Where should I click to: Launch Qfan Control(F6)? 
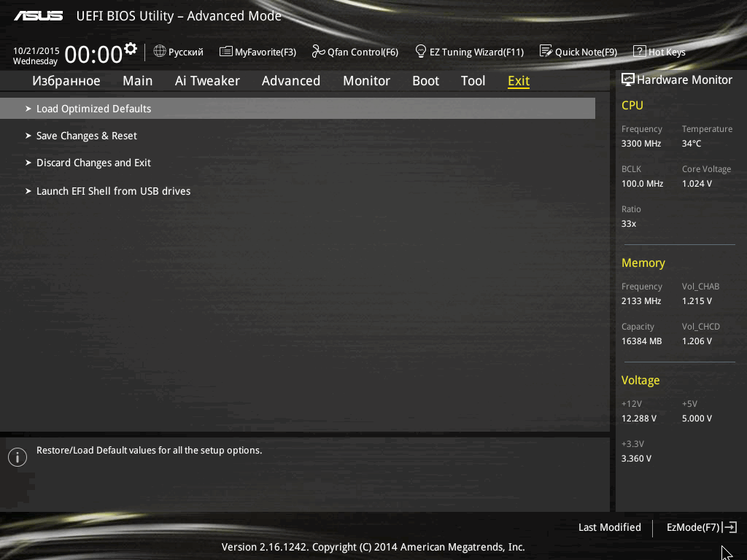coord(363,52)
